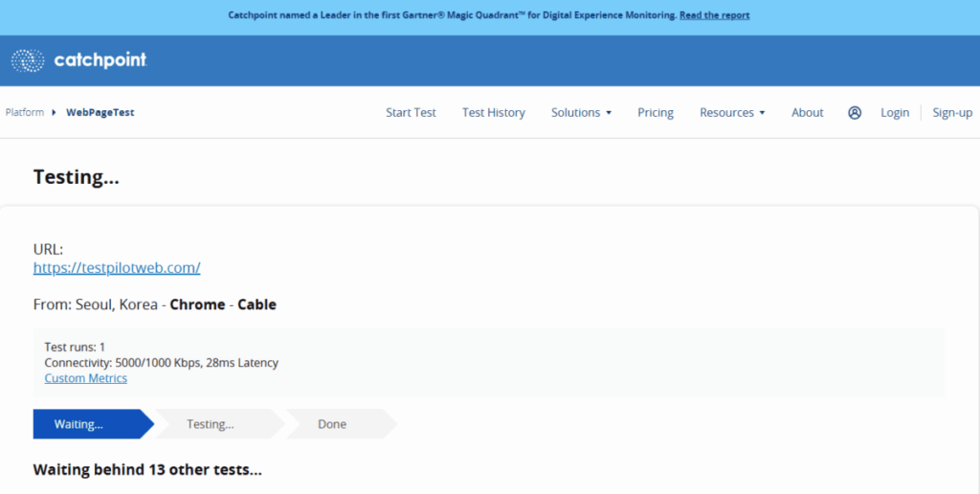Click the 'Waiting behind 13 other tests' text

[147, 470]
